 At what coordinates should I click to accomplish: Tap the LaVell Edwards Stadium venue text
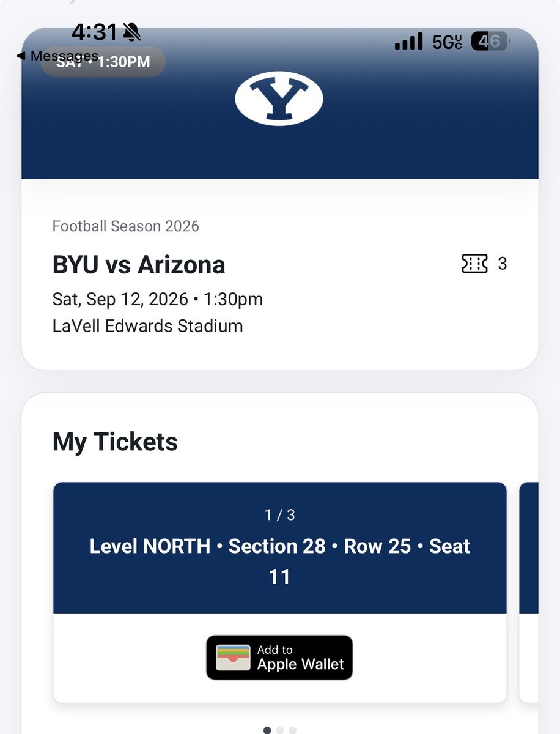click(x=148, y=326)
